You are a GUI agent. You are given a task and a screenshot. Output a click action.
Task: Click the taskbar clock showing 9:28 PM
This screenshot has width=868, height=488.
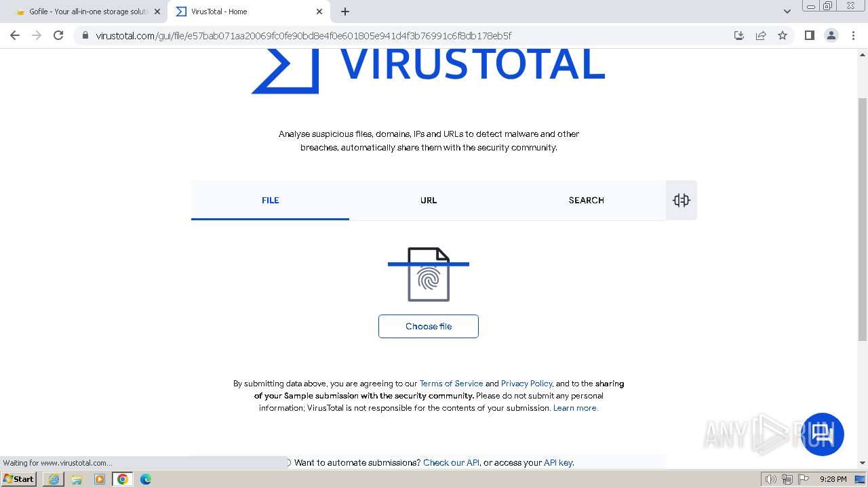tap(833, 479)
